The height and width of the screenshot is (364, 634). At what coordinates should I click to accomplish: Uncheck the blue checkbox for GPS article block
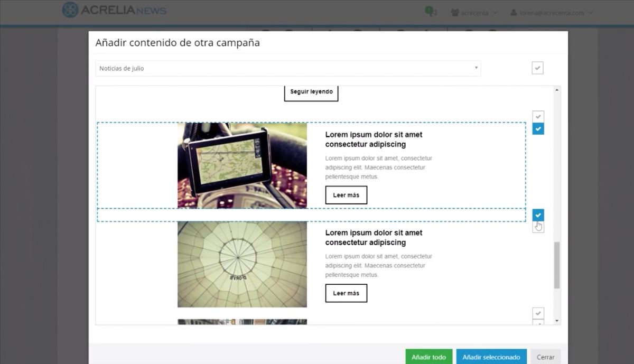coord(538,129)
